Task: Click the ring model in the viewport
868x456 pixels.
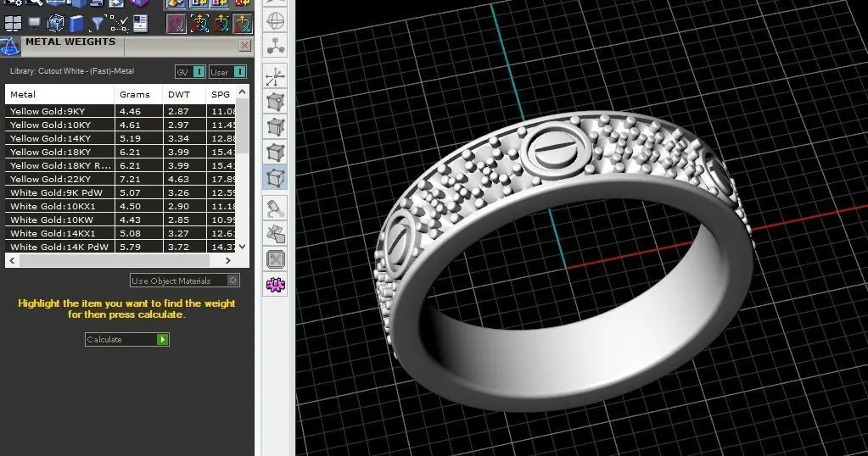Action: coord(564,259)
